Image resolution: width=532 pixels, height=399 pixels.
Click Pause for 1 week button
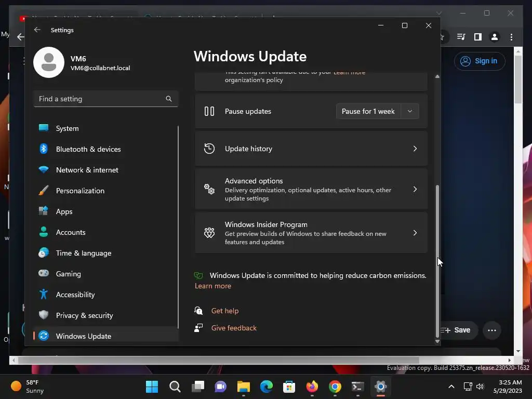[x=368, y=111]
